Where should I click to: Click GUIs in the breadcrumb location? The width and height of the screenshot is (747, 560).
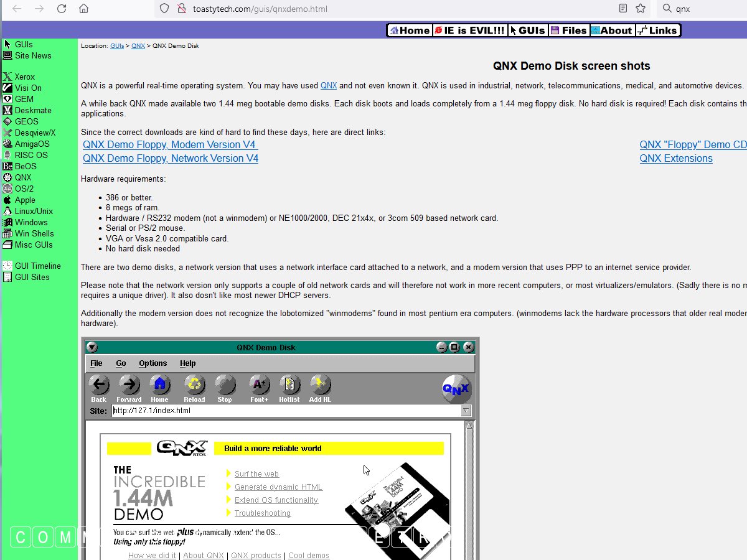pos(116,46)
